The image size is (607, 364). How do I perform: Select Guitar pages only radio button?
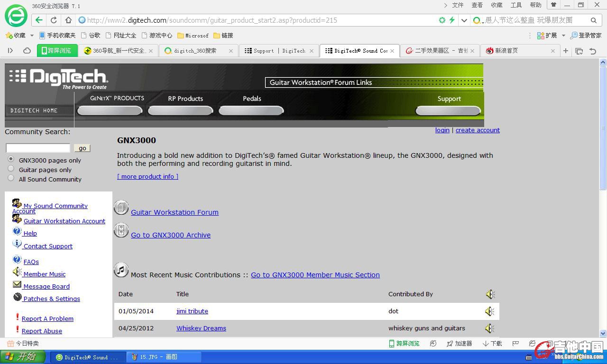pos(11,169)
